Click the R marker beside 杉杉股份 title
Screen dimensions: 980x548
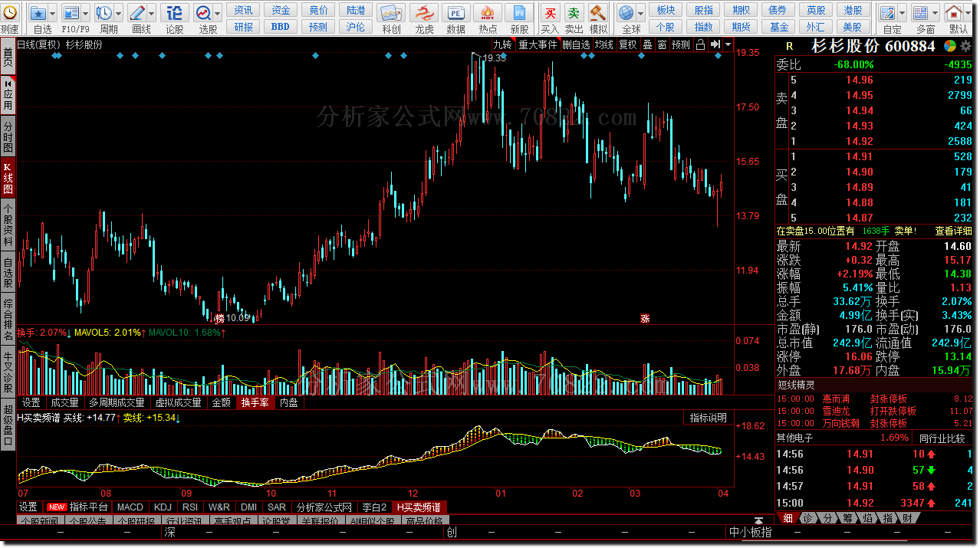click(790, 46)
